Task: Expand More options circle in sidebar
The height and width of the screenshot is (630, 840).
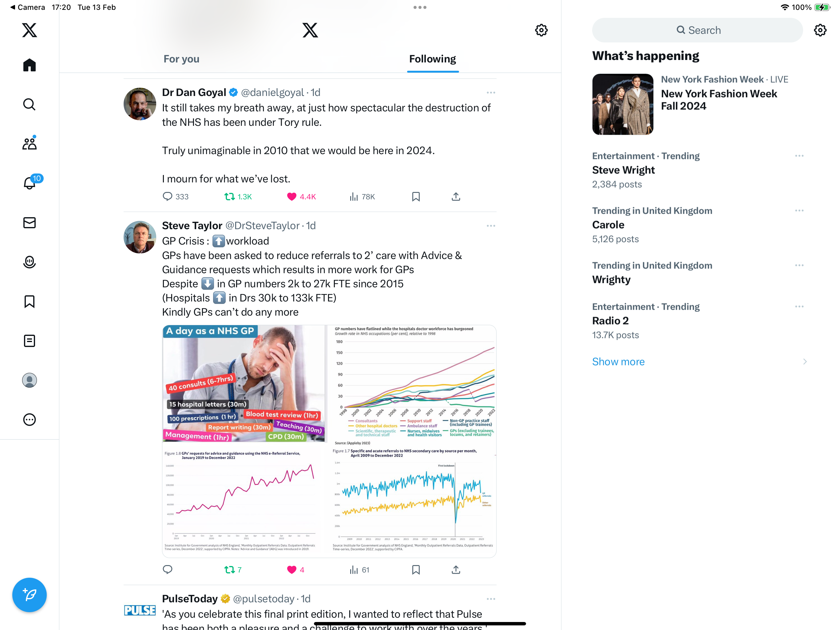Action: click(x=29, y=420)
